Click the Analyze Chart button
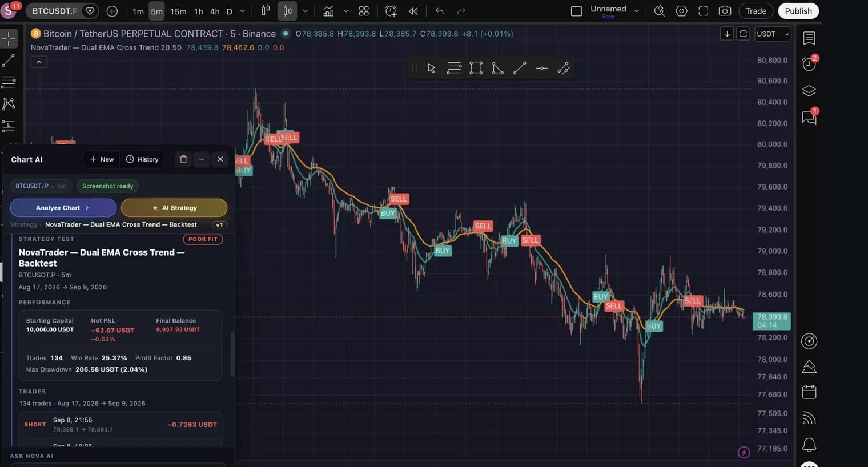Screen dimensions: 868x467 (x=63, y=208)
